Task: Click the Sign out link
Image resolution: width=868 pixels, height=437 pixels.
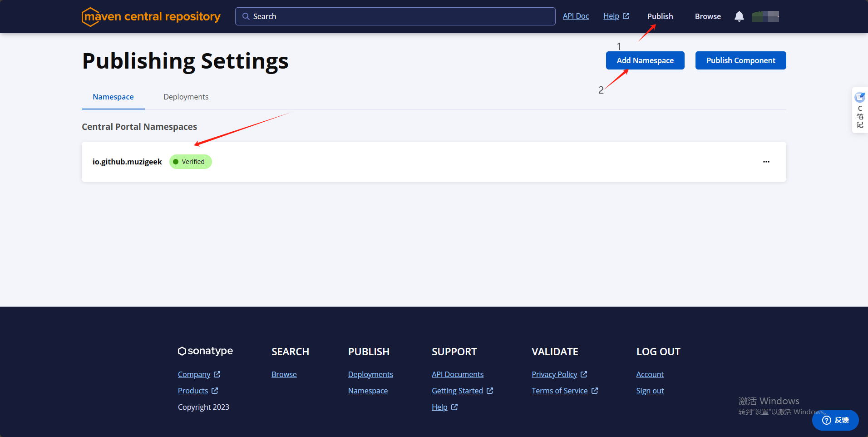Action: click(x=650, y=391)
